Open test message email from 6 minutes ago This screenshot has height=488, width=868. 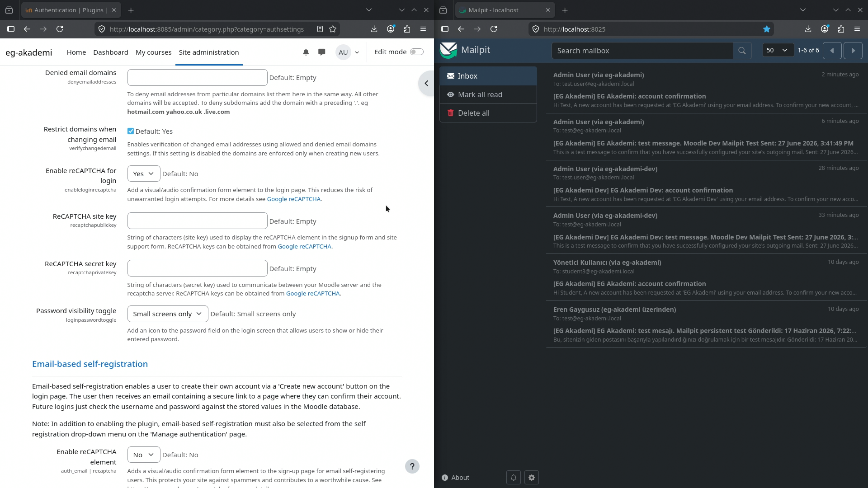pyautogui.click(x=706, y=137)
